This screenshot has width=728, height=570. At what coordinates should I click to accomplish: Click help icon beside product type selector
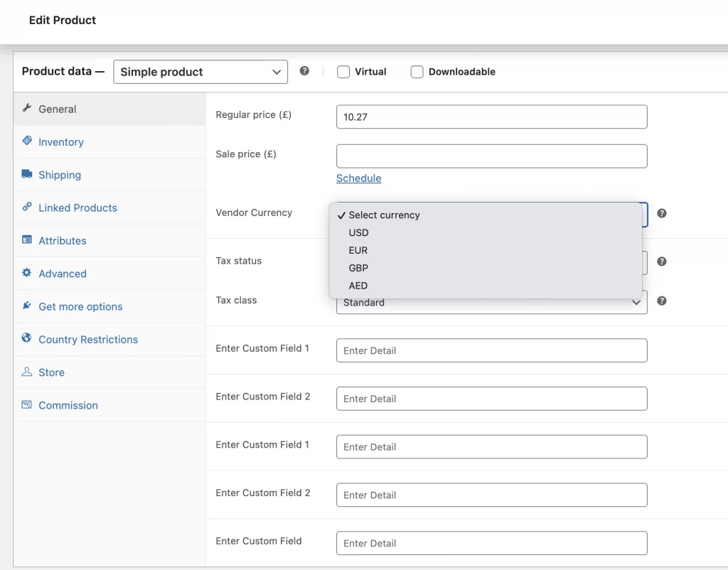(304, 71)
